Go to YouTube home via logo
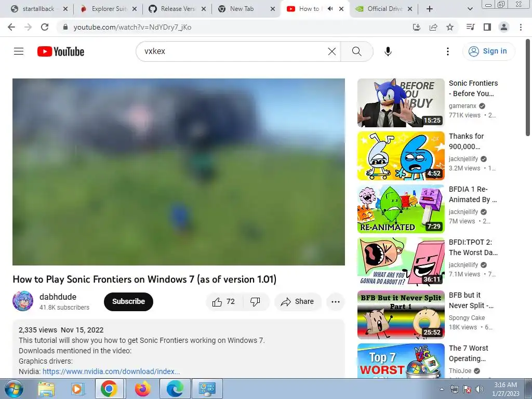 [x=61, y=51]
